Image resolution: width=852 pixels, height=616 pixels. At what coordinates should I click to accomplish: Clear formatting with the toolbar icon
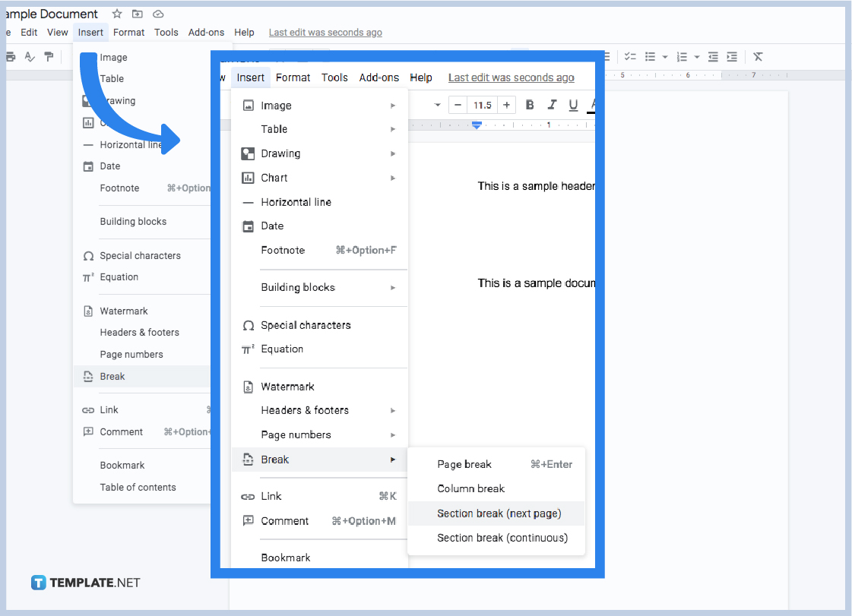[756, 56]
